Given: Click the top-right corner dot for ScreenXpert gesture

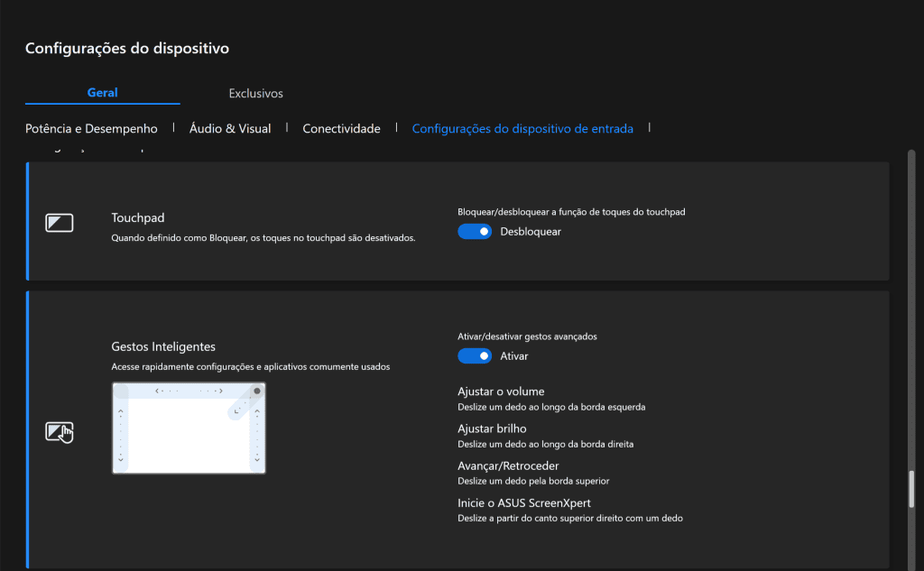Looking at the screenshot, I should coord(256,391).
